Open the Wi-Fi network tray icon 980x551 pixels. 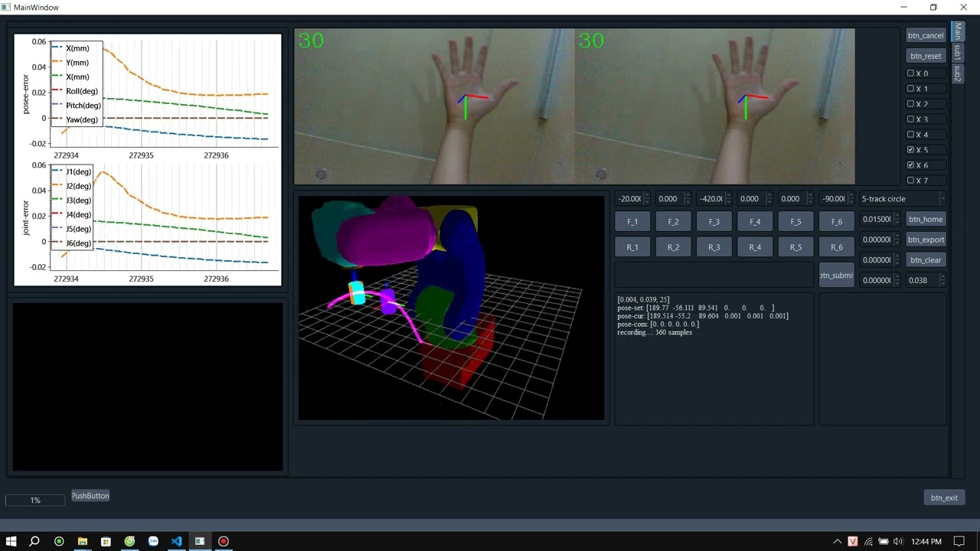click(x=869, y=541)
